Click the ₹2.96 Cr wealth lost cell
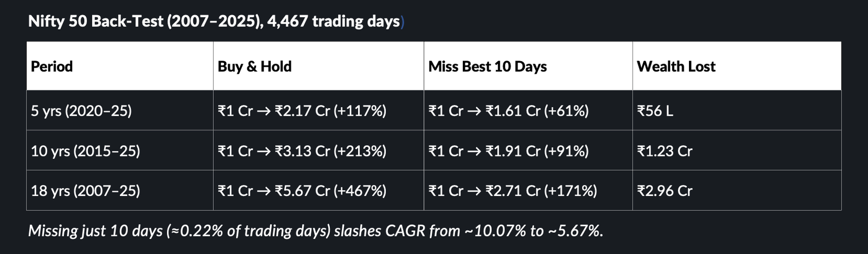Screen dimensions: 868x254 [x=665, y=191]
